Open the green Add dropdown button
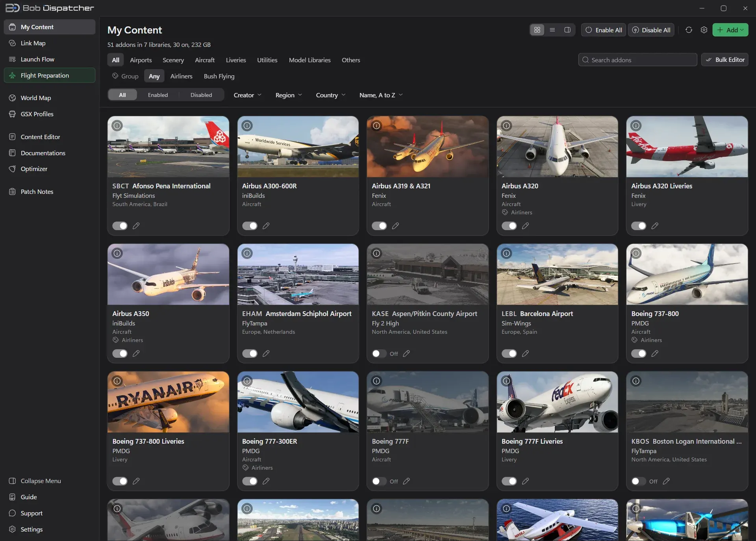This screenshot has height=541, width=756. 730,30
